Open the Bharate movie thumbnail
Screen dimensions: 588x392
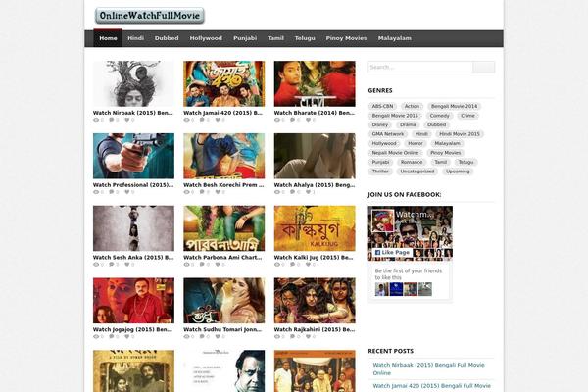(x=315, y=83)
